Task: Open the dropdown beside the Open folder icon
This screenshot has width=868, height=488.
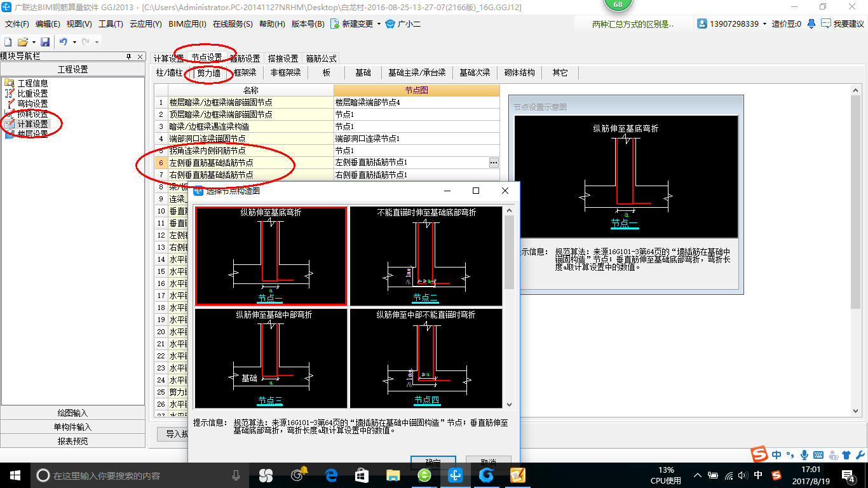Action: [33, 42]
